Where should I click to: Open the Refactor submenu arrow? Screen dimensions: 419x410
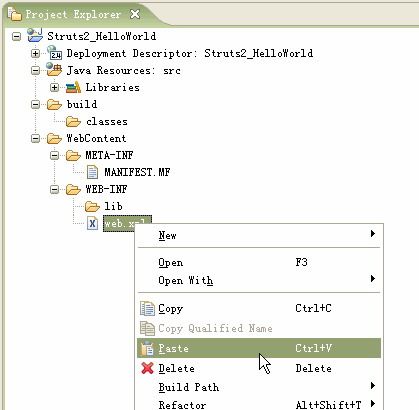tap(373, 403)
